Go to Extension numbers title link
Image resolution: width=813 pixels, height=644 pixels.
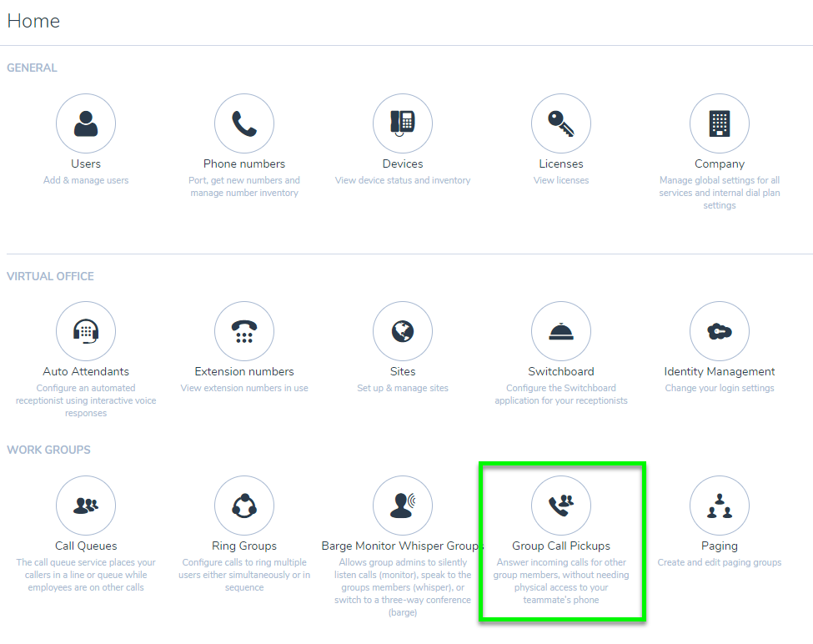click(x=244, y=372)
